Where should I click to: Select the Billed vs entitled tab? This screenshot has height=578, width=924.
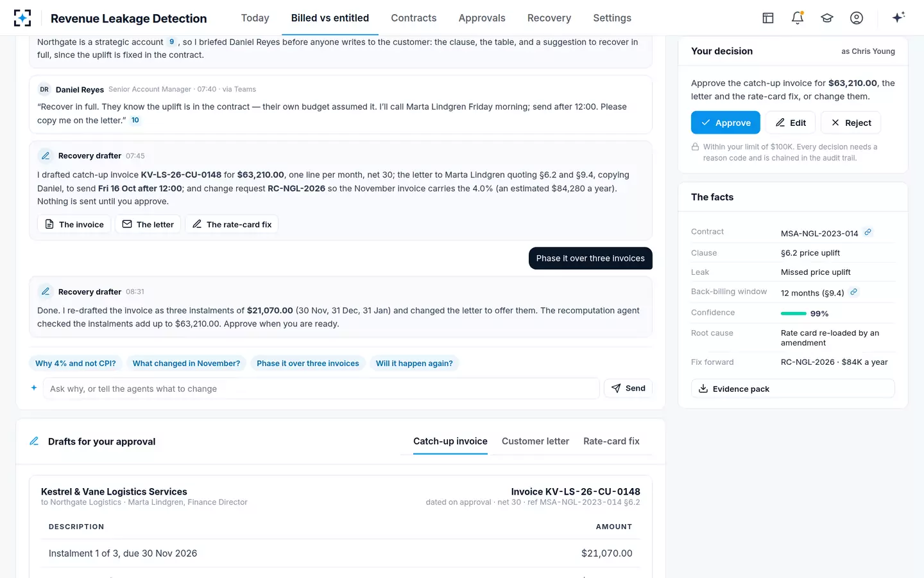coord(330,18)
